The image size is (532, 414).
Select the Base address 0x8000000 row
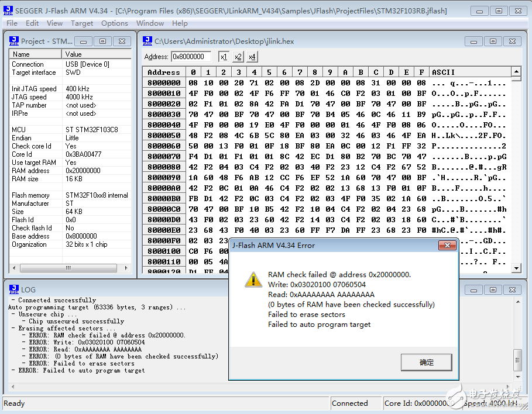pyautogui.click(x=70, y=236)
